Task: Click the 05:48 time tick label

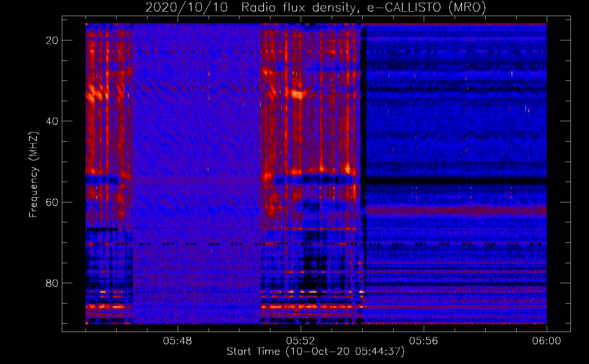Action: tap(177, 341)
